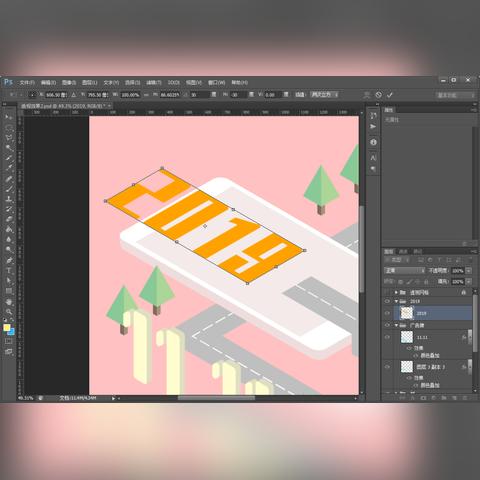480x480 pixels.
Task: Open the layer fill slider dropdown
Action: [469, 282]
